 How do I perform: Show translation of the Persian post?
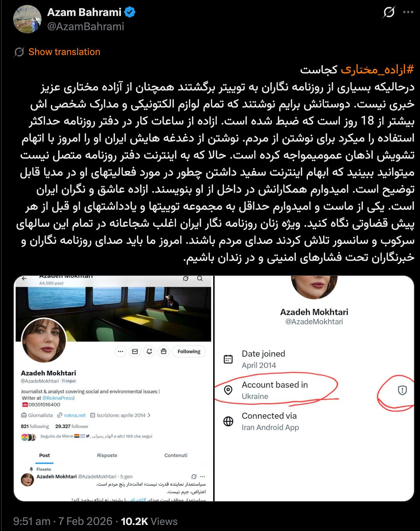click(x=64, y=52)
